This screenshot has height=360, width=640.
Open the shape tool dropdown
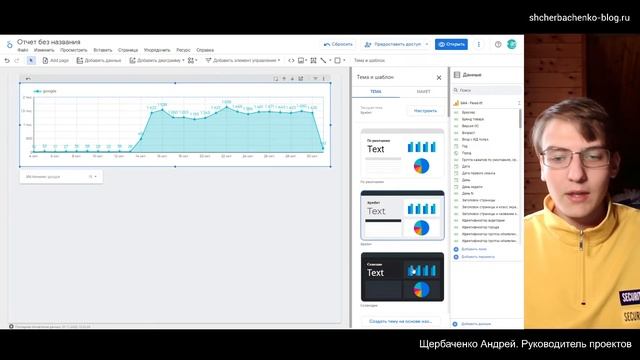click(340, 60)
